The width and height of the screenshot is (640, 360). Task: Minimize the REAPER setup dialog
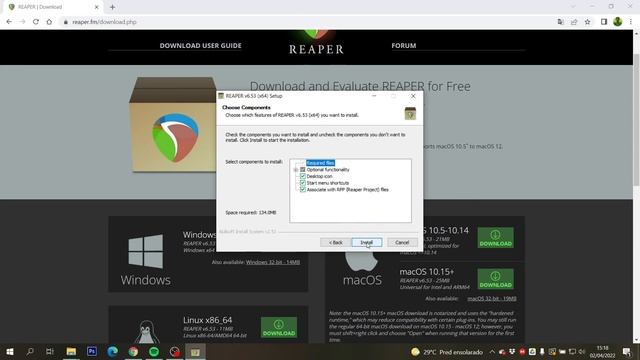(x=374, y=96)
